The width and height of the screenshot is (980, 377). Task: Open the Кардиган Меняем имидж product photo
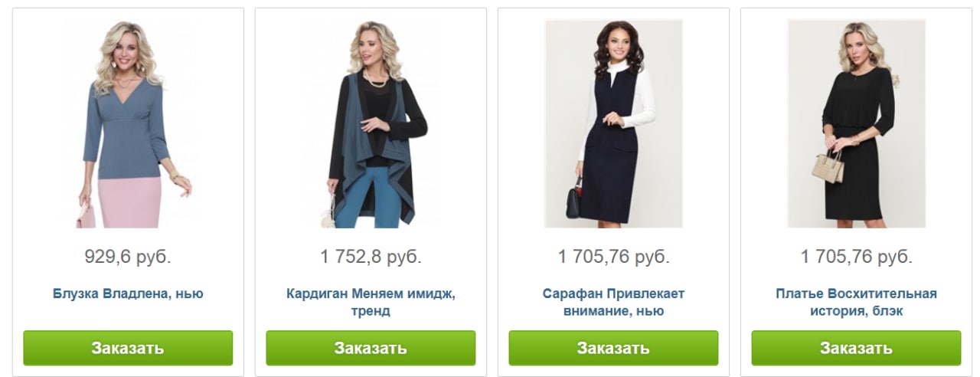click(371, 123)
